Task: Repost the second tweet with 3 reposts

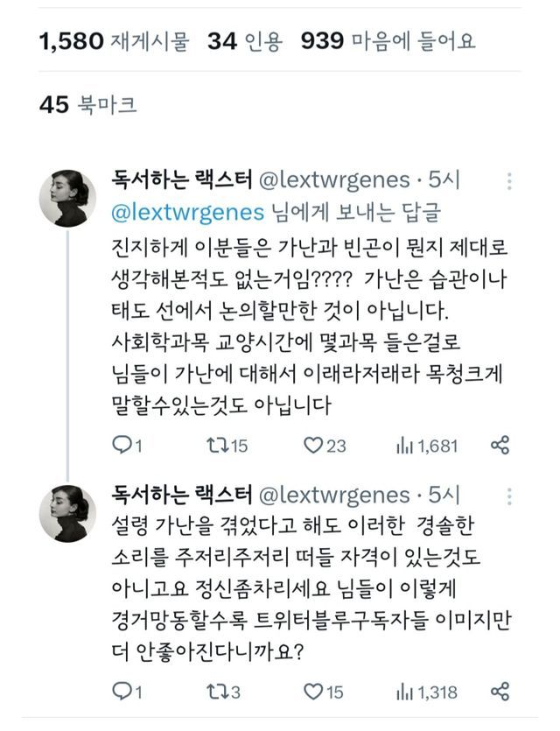Action: click(224, 692)
